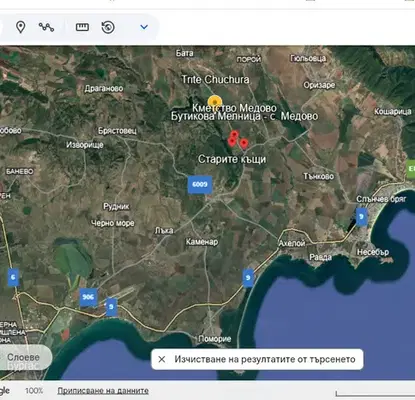Click the Trite Chuchura place label
This screenshot has height=400, width=415.
(215, 79)
